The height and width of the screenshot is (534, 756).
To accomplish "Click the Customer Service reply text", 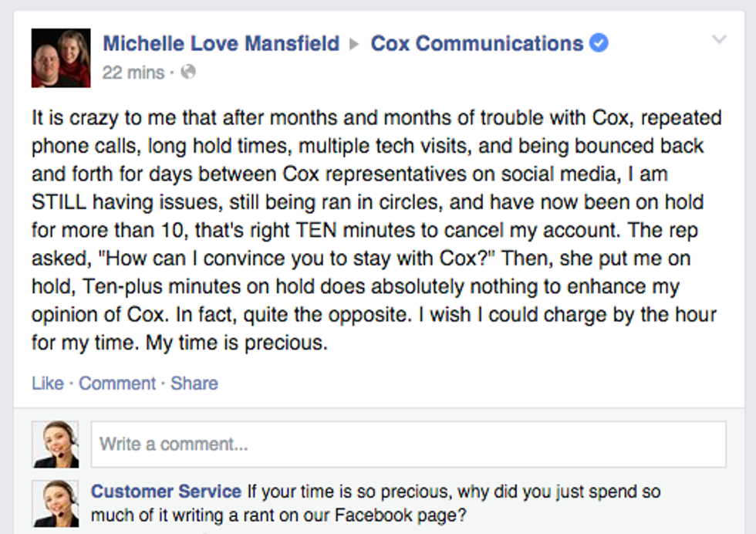I will point(376,503).
